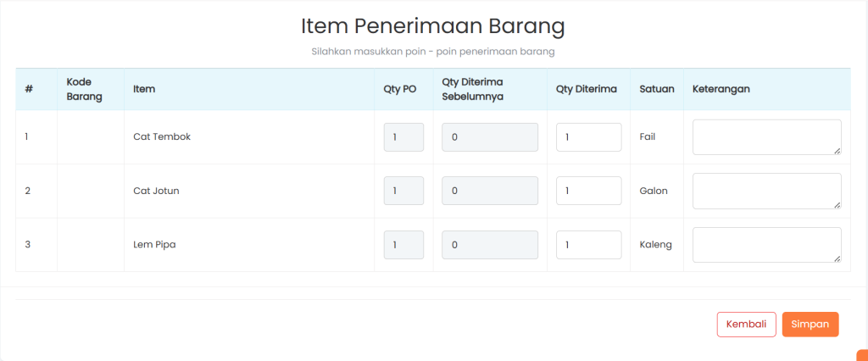Click the Kembali button
The image size is (868, 361).
click(x=746, y=325)
